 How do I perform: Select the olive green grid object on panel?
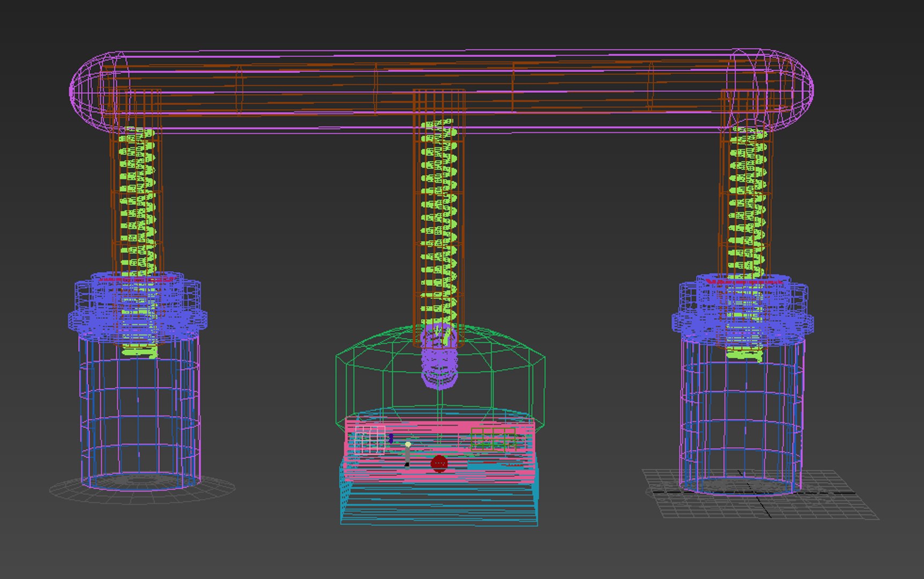point(493,439)
